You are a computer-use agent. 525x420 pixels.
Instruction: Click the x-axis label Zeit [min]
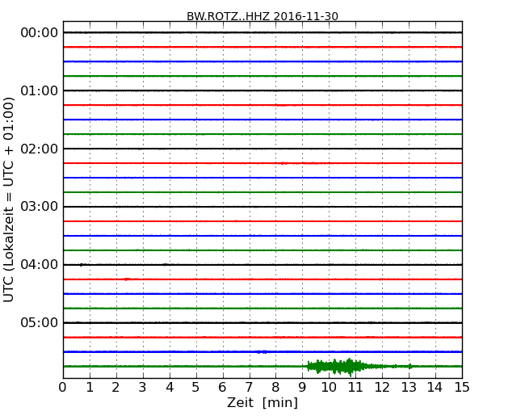pos(262,402)
